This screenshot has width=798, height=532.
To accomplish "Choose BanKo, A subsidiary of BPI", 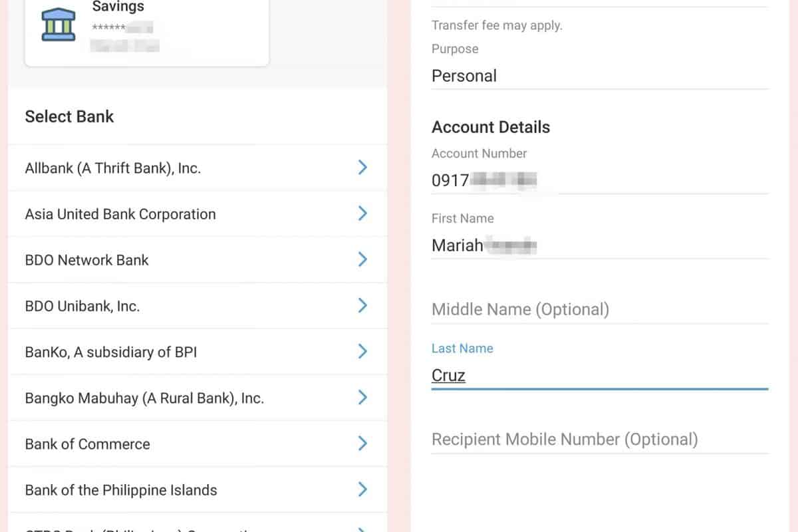I will [111, 352].
